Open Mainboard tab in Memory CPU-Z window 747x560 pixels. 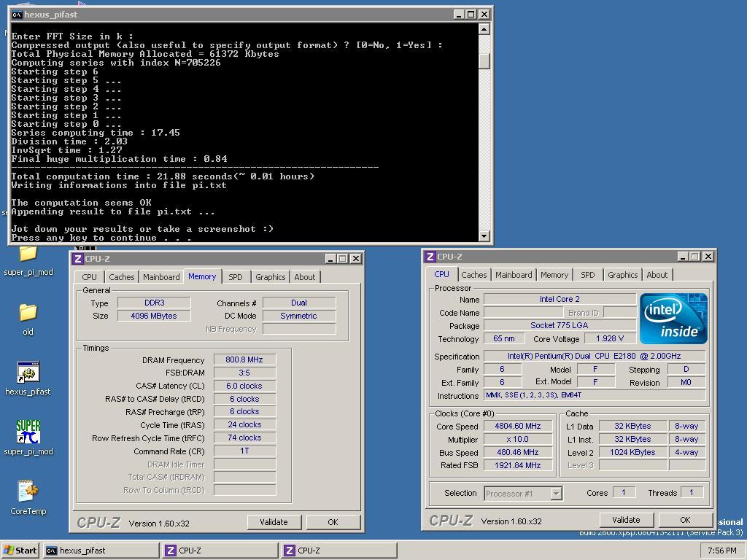(x=161, y=277)
